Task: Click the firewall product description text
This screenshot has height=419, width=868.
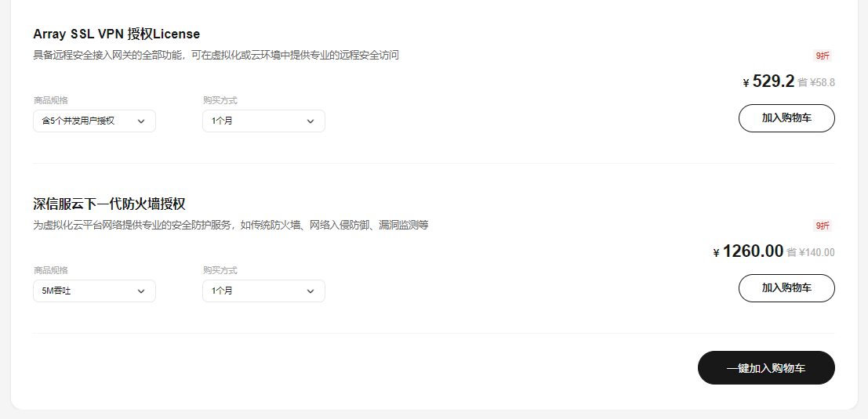Action: click(231, 225)
